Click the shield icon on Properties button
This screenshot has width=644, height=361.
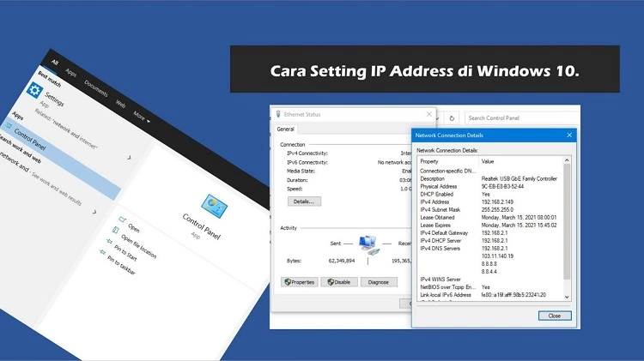pos(288,282)
